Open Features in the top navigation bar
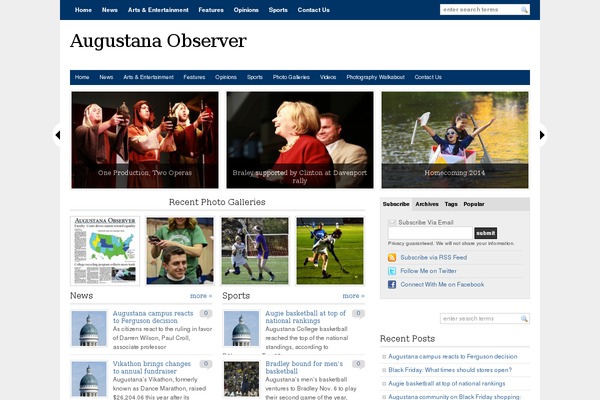The image size is (600, 400). pyautogui.click(x=211, y=10)
